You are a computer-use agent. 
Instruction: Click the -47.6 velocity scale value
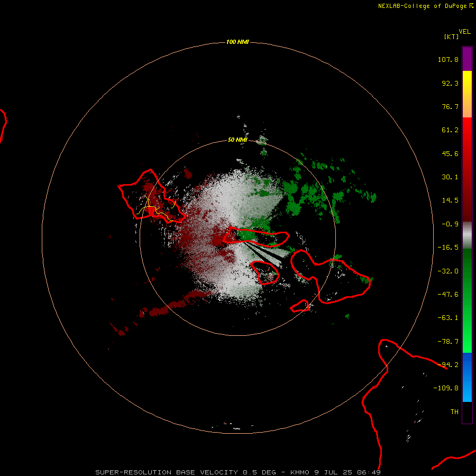[448, 295]
